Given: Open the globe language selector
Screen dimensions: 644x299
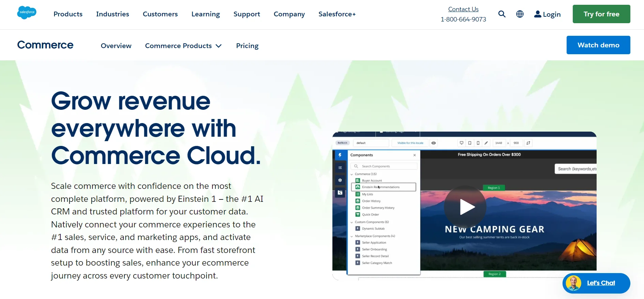Looking at the screenshot, I should click(x=520, y=14).
